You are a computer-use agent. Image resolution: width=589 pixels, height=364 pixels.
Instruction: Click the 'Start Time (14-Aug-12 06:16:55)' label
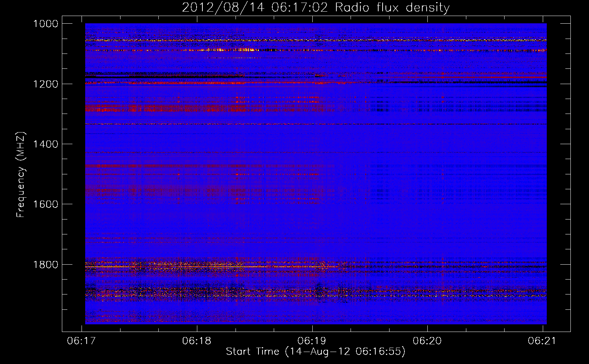click(316, 352)
